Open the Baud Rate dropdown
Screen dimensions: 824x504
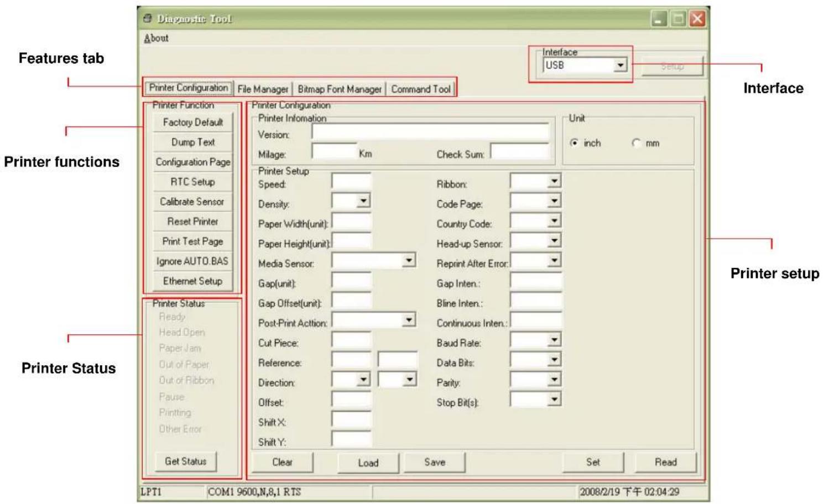tap(554, 340)
